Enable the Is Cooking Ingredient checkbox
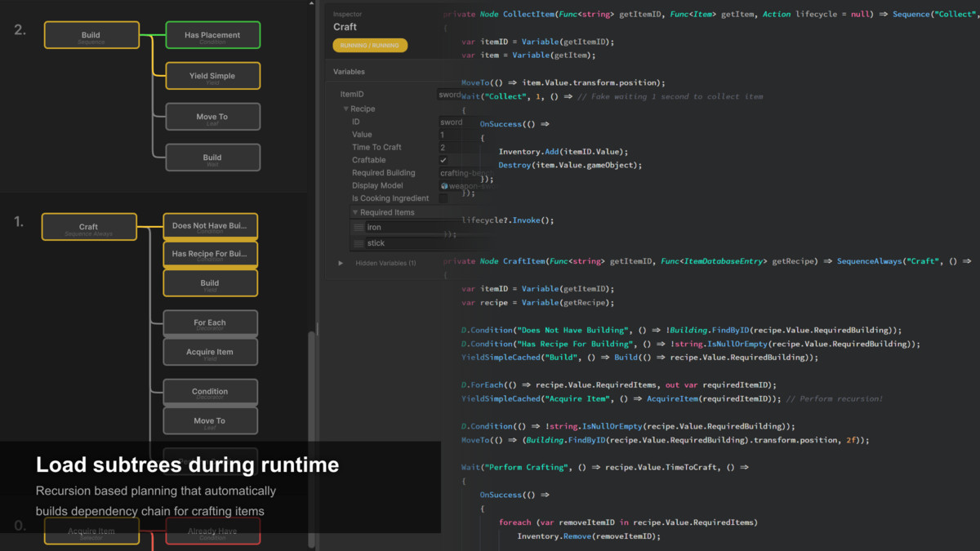Image resolution: width=980 pixels, height=551 pixels. click(443, 198)
